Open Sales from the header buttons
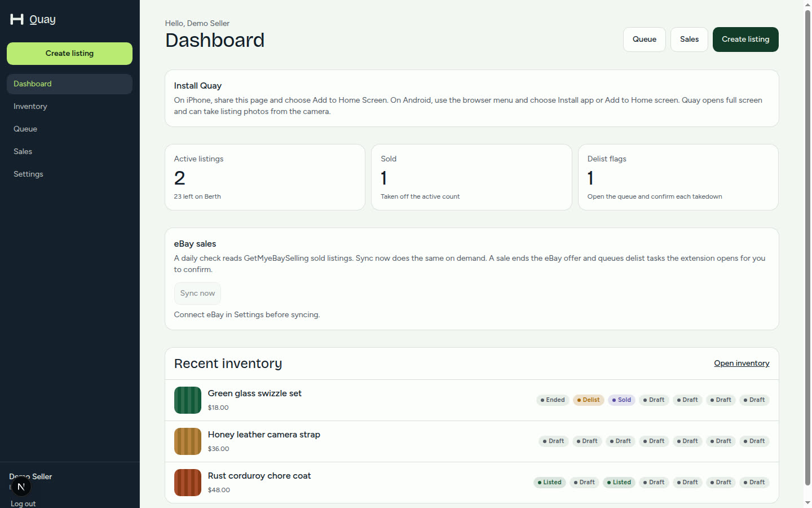The width and height of the screenshot is (812, 508). [x=689, y=40]
